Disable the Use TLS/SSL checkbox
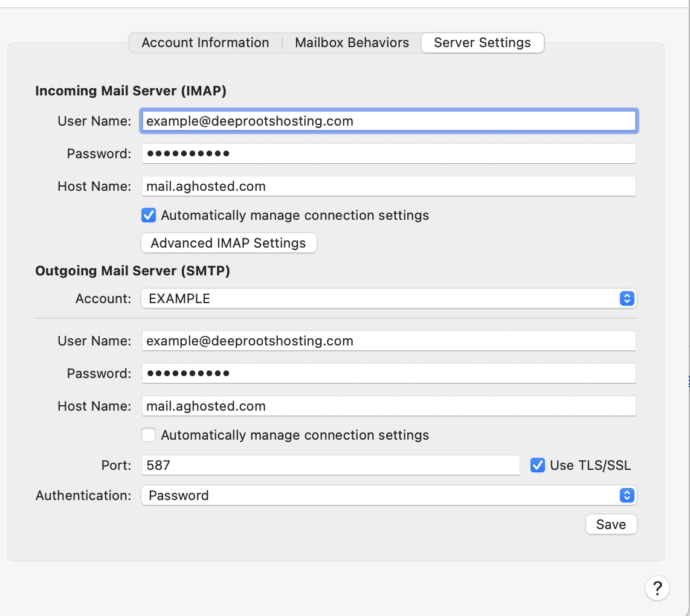Screen dimensions: 690x616 pos(537,465)
